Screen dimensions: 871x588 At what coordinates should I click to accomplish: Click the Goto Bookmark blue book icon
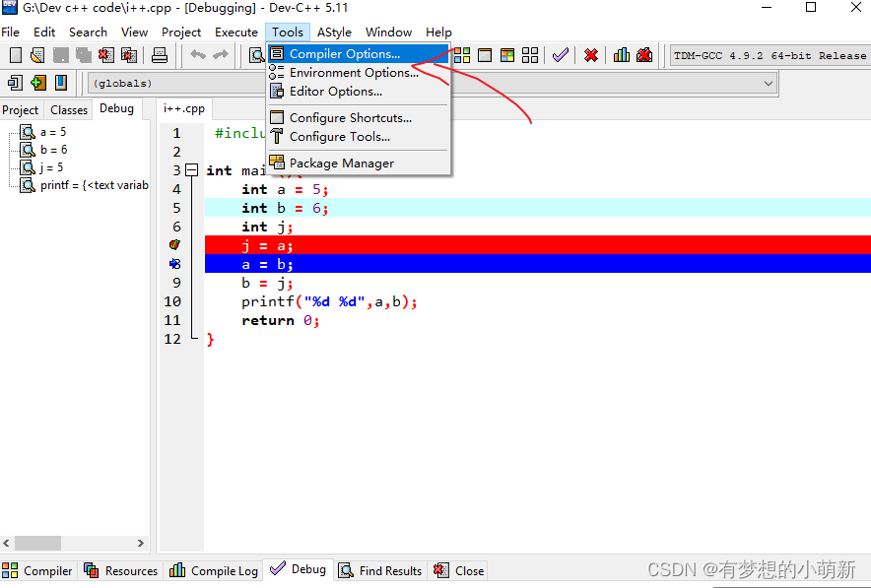[61, 83]
